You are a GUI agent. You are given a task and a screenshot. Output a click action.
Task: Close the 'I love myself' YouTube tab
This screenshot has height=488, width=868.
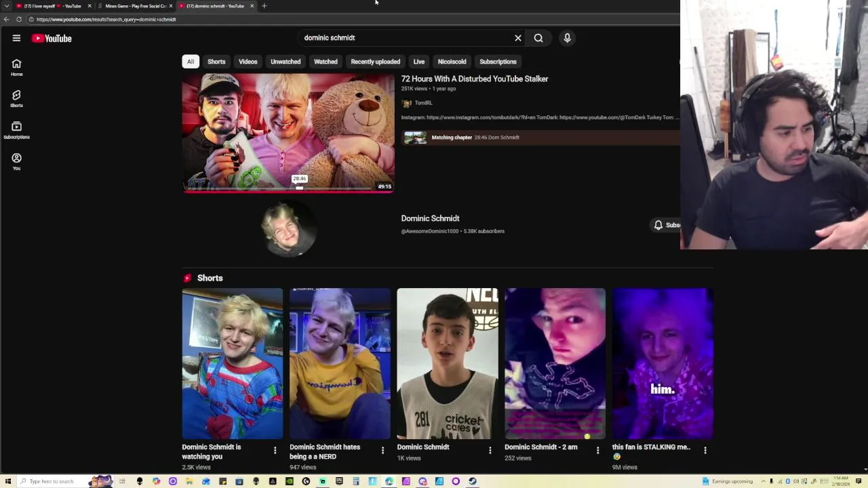(x=90, y=6)
